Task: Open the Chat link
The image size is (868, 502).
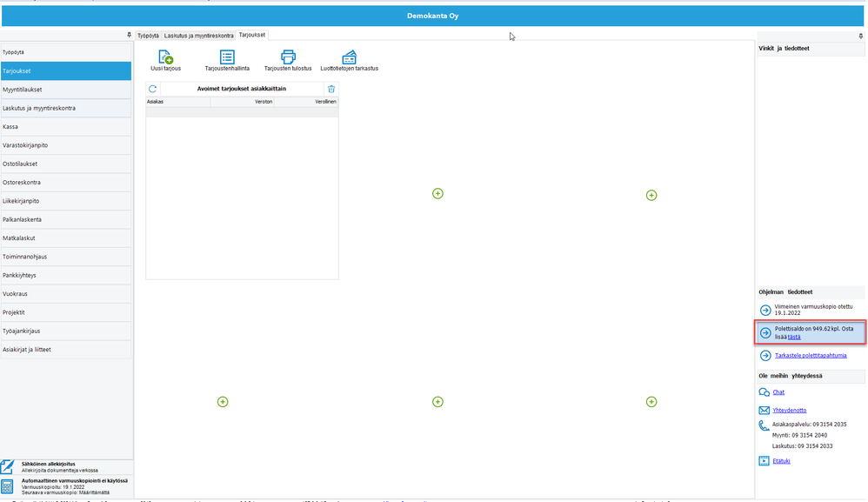Action: click(x=778, y=392)
